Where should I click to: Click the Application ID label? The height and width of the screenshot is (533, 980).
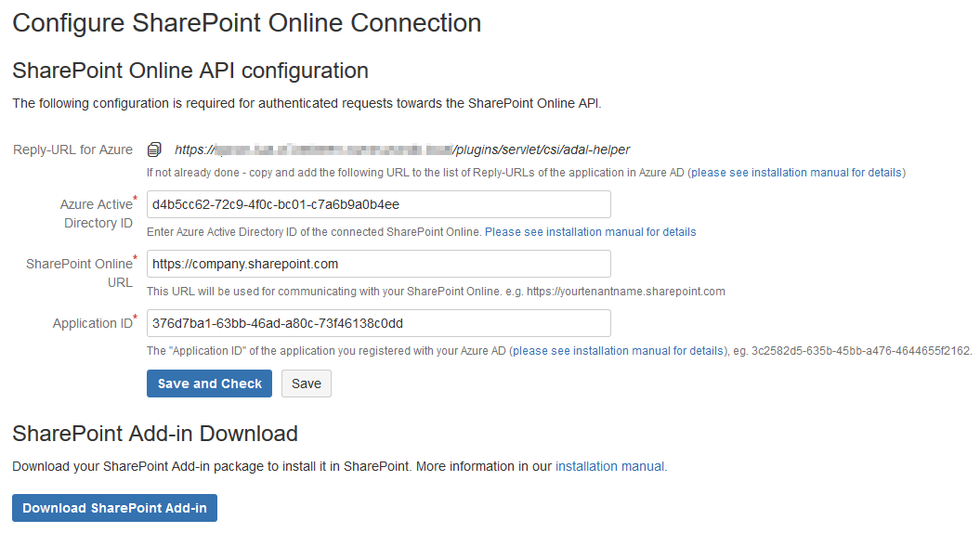click(92, 324)
